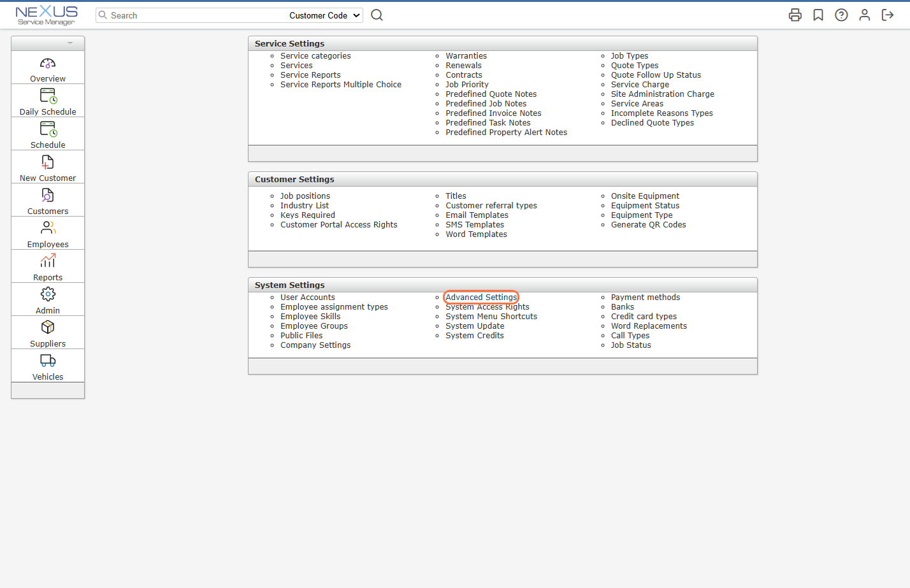Open System Access Rights link

(487, 307)
